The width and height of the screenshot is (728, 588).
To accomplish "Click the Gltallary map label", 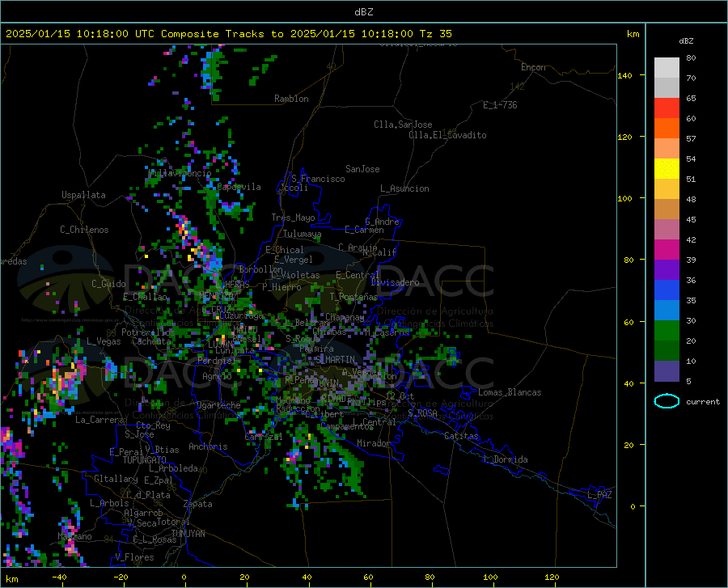I will pyautogui.click(x=116, y=479).
